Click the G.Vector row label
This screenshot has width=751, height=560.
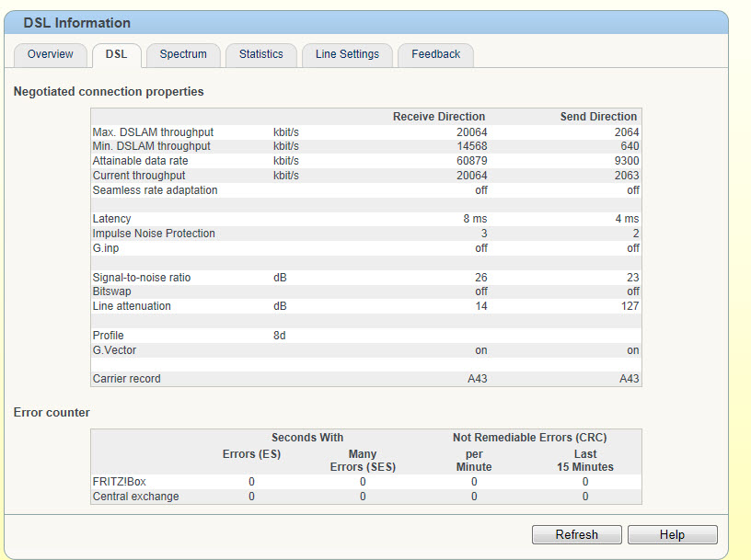114,350
